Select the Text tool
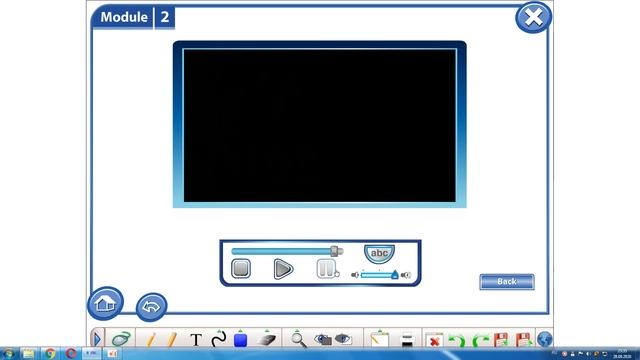The height and width of the screenshot is (360, 640). (196, 340)
